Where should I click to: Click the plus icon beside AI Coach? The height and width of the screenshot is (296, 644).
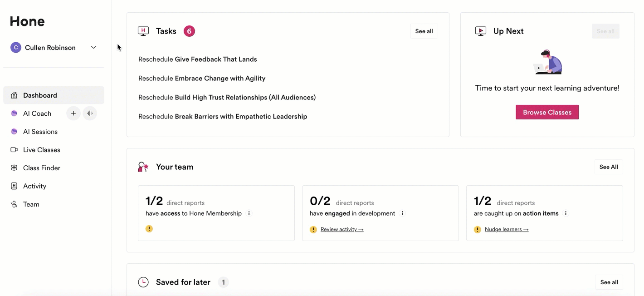[73, 113]
